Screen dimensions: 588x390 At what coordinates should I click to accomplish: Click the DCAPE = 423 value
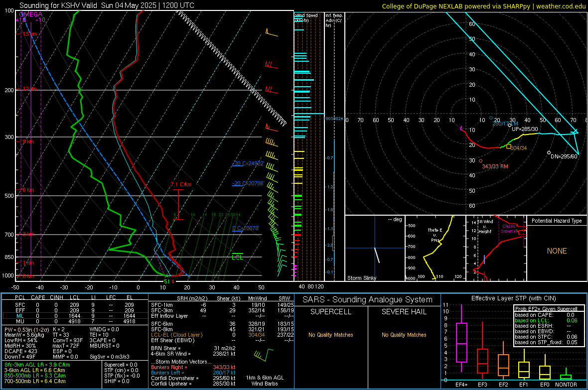[x=20, y=351]
